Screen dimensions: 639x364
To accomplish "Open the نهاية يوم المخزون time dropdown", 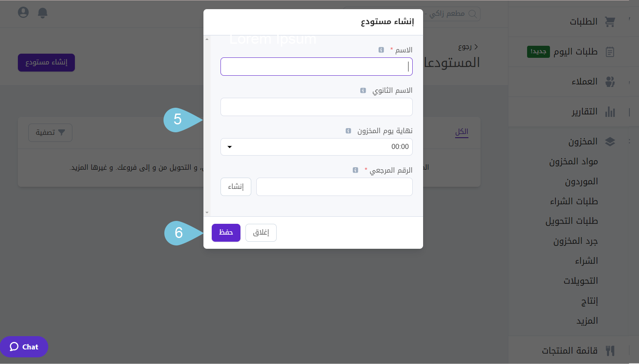I will click(316, 147).
